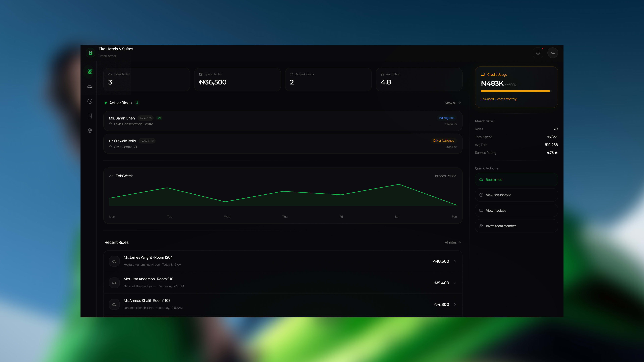The height and width of the screenshot is (362, 644).
Task: Click the Avg Rating 4.8 value
Action: coord(386,82)
